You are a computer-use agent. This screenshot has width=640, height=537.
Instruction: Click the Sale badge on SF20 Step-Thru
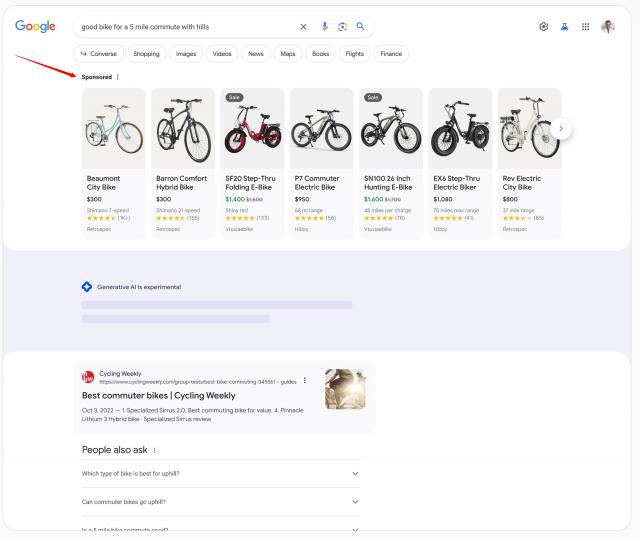(234, 98)
